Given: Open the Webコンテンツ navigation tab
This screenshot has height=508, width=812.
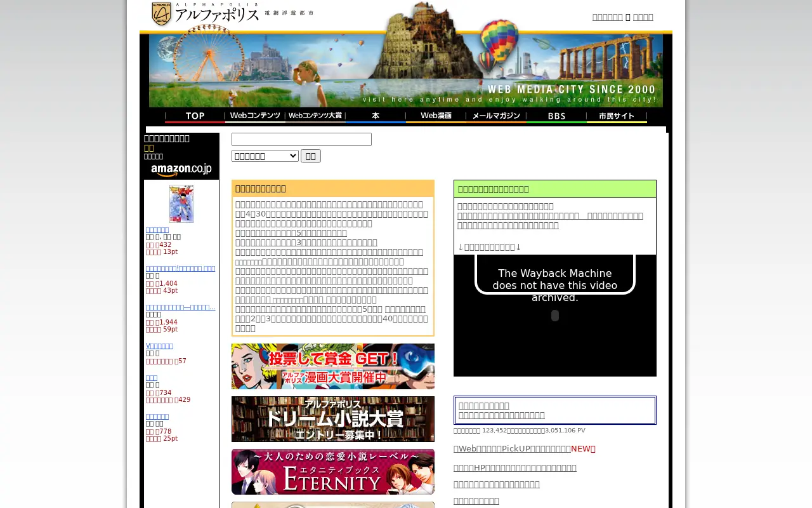Looking at the screenshot, I should (x=255, y=116).
